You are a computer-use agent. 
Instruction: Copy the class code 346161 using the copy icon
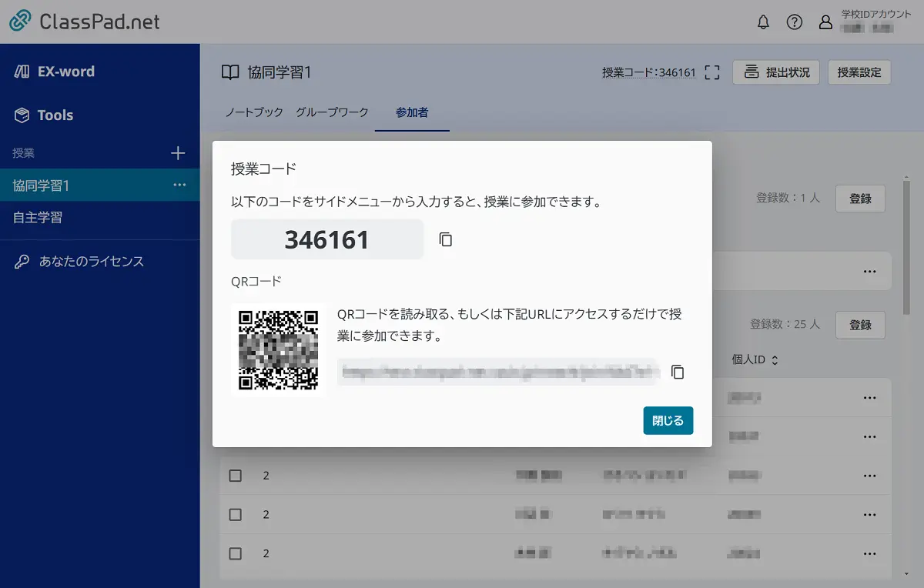(x=445, y=239)
